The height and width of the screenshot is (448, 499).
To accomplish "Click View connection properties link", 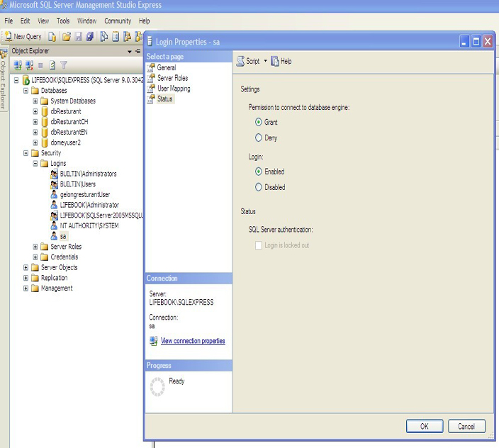I will (x=192, y=341).
